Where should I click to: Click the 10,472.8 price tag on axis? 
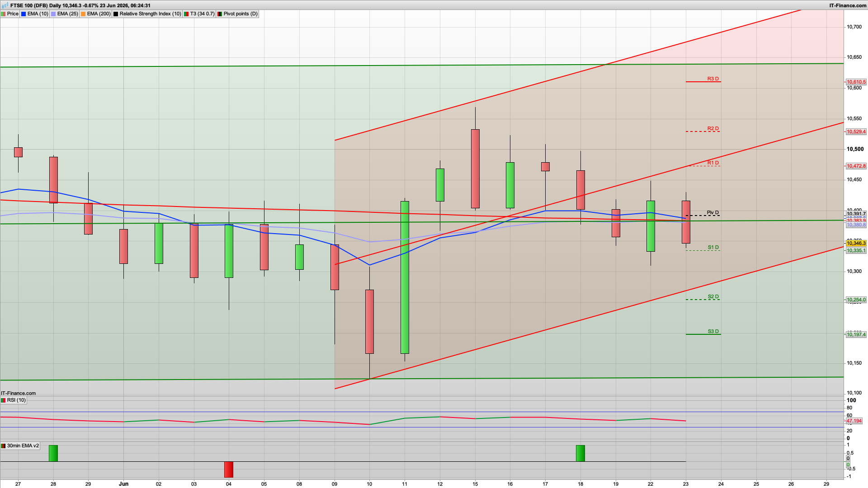[x=856, y=166]
